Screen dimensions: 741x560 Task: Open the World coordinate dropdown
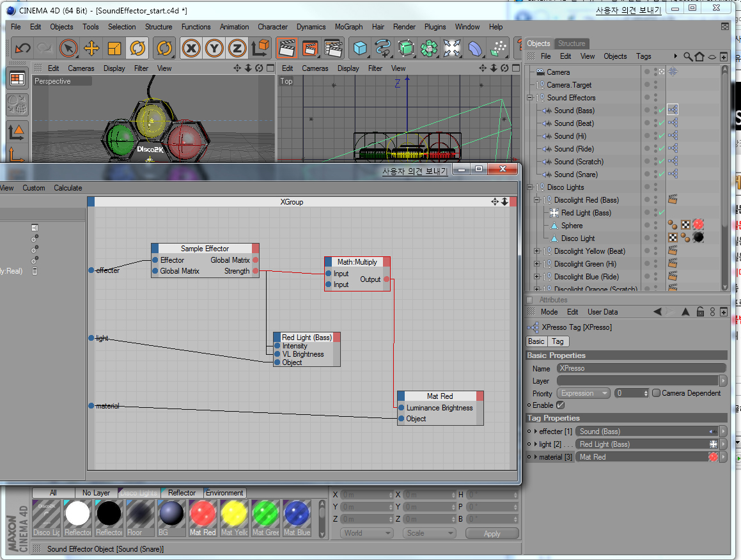coord(367,533)
